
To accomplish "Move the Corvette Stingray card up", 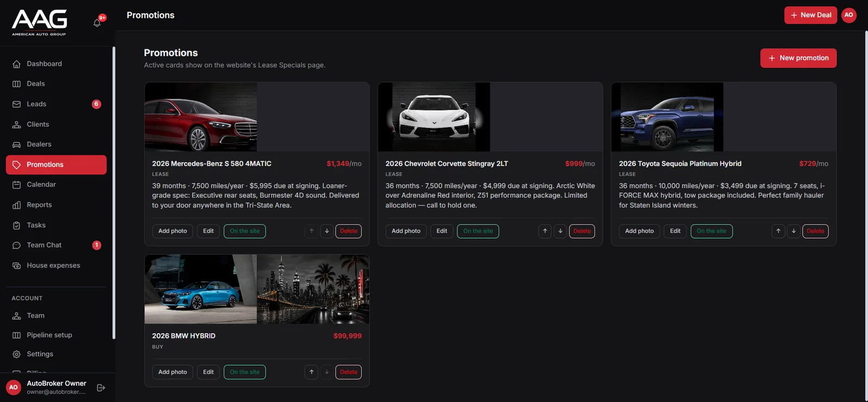I will coord(545,231).
